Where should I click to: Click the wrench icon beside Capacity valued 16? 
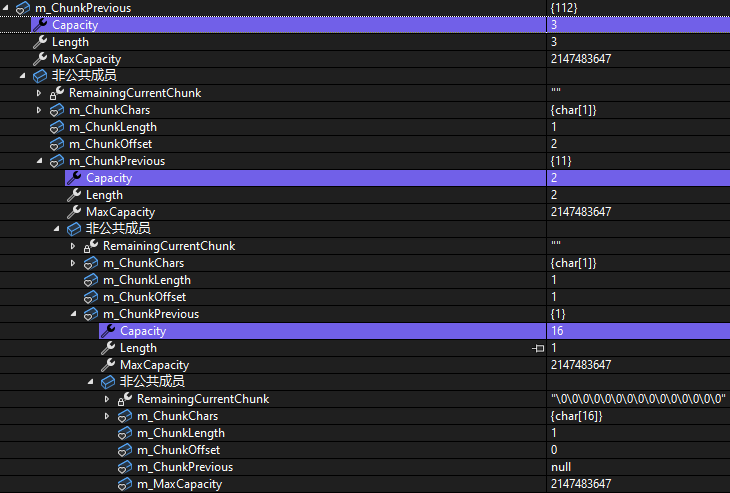pos(108,331)
